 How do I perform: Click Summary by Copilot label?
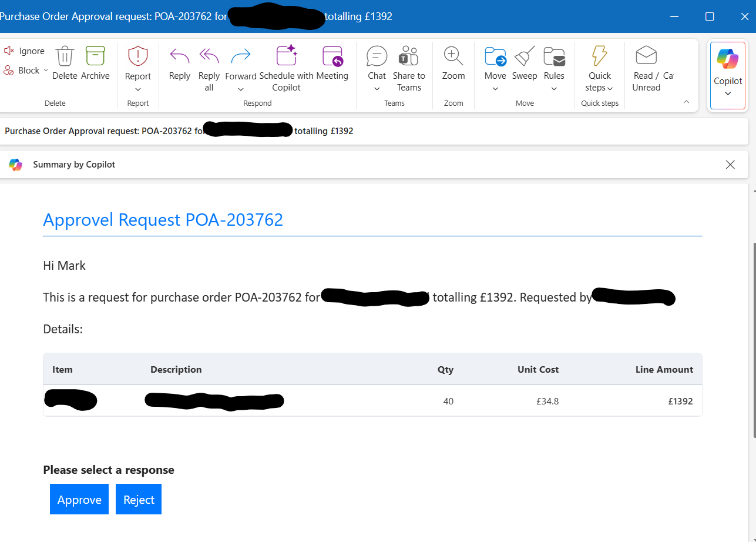74,165
